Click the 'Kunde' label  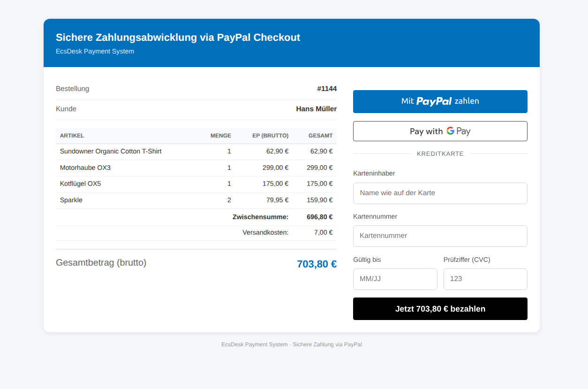pos(66,109)
